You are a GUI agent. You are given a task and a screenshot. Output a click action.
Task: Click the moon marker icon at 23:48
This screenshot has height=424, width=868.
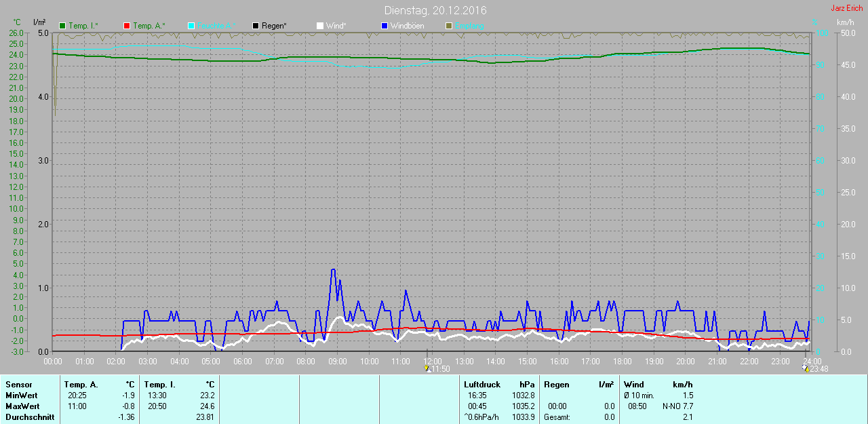pos(805,368)
